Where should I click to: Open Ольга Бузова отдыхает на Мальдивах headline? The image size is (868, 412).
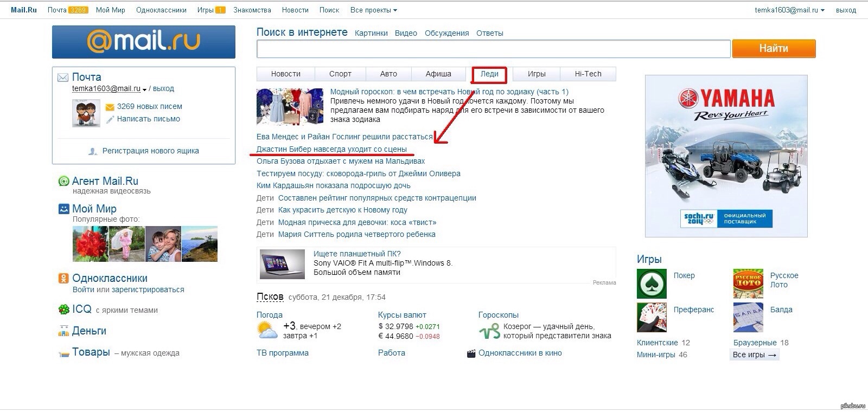pyautogui.click(x=341, y=162)
